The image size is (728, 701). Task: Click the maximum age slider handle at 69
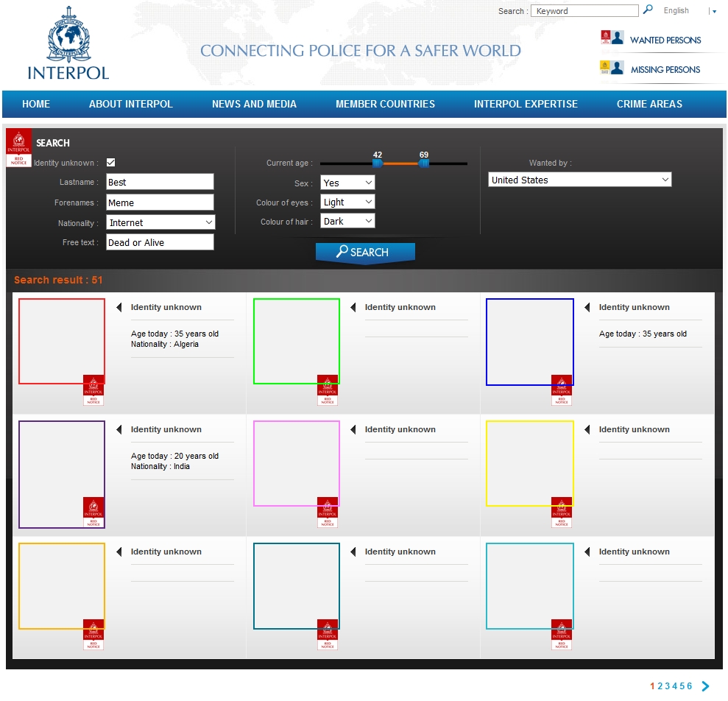click(x=424, y=163)
